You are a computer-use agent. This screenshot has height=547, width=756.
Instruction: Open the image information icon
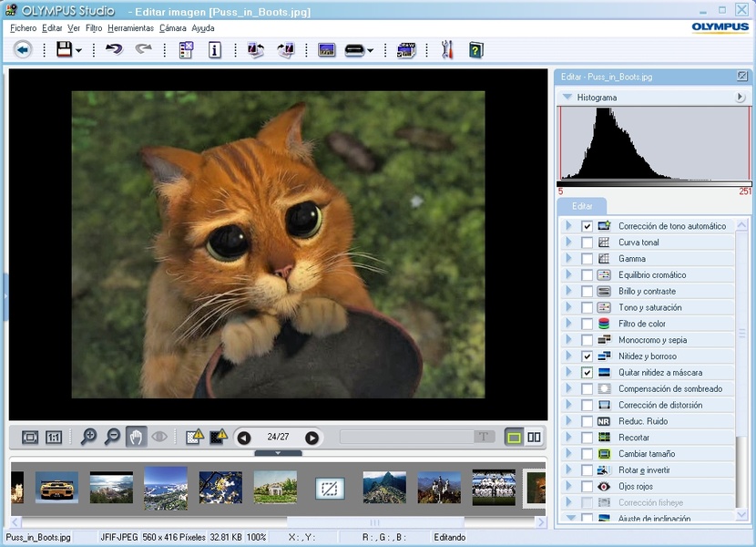(215, 50)
